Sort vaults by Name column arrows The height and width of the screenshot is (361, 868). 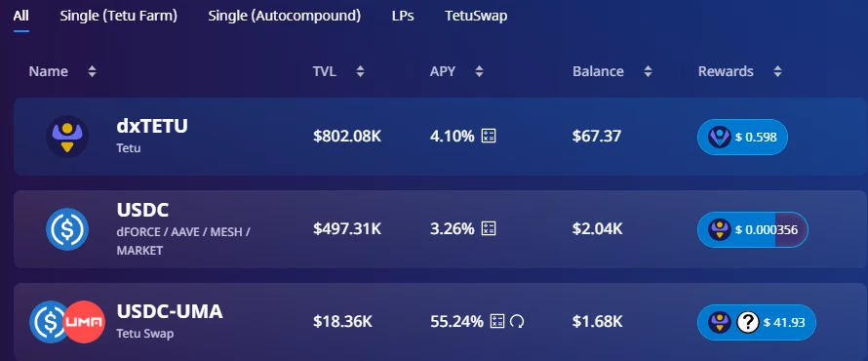point(92,71)
